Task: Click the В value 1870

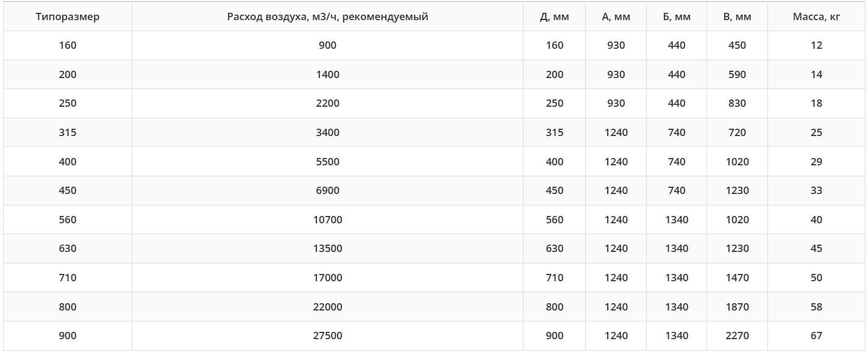Action: (x=737, y=307)
